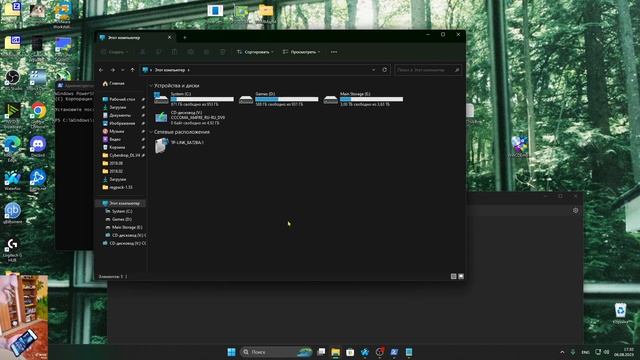The height and width of the screenshot is (360, 640).
Task: Open the Windows Start menu
Action: (x=231, y=352)
